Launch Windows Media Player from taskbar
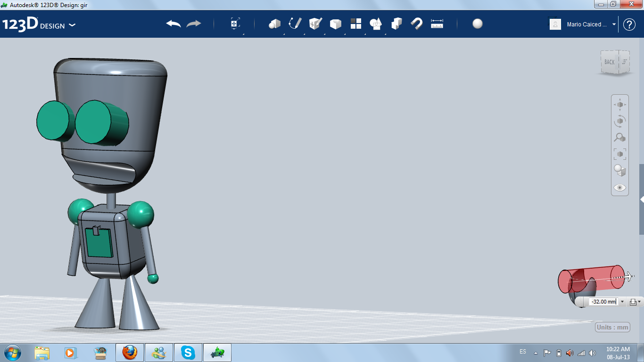 click(x=70, y=353)
